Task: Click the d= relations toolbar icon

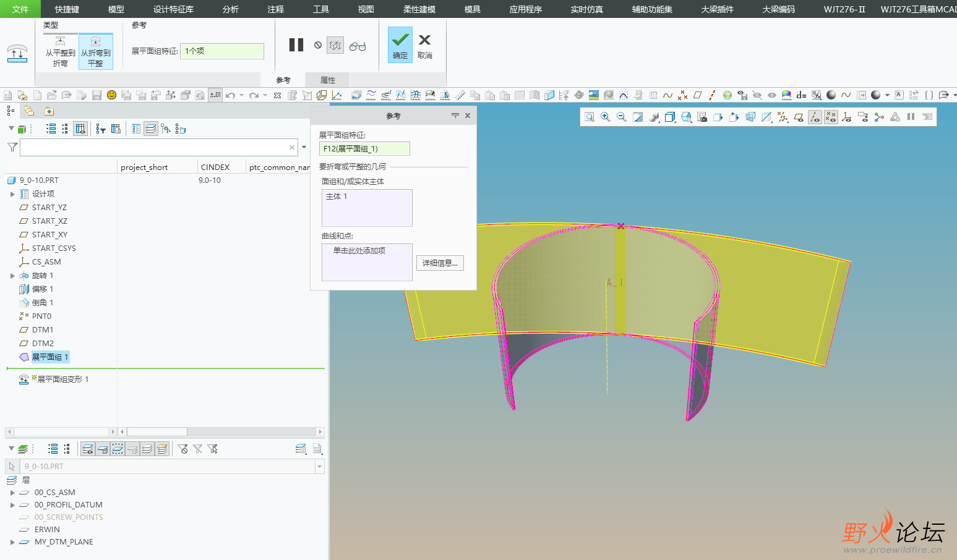Action: click(801, 95)
